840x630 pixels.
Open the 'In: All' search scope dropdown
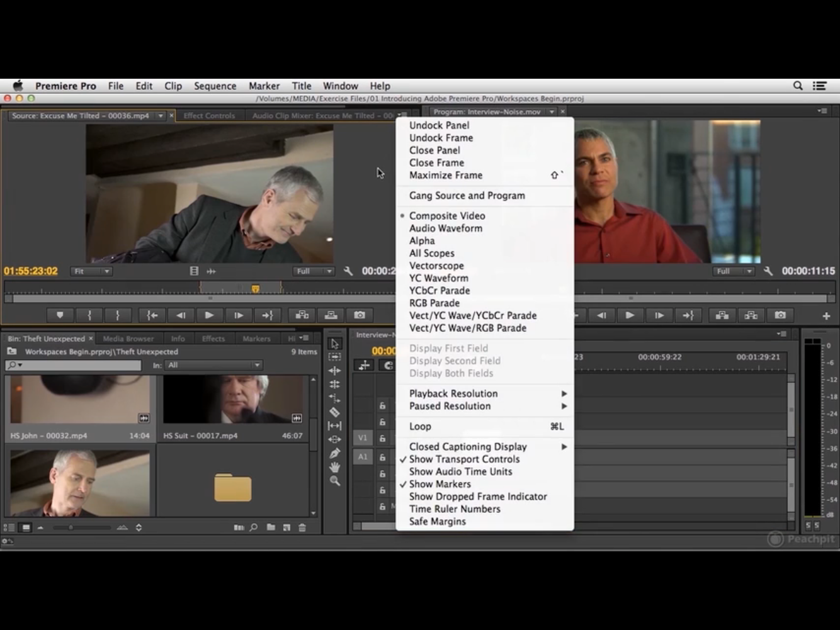(213, 365)
